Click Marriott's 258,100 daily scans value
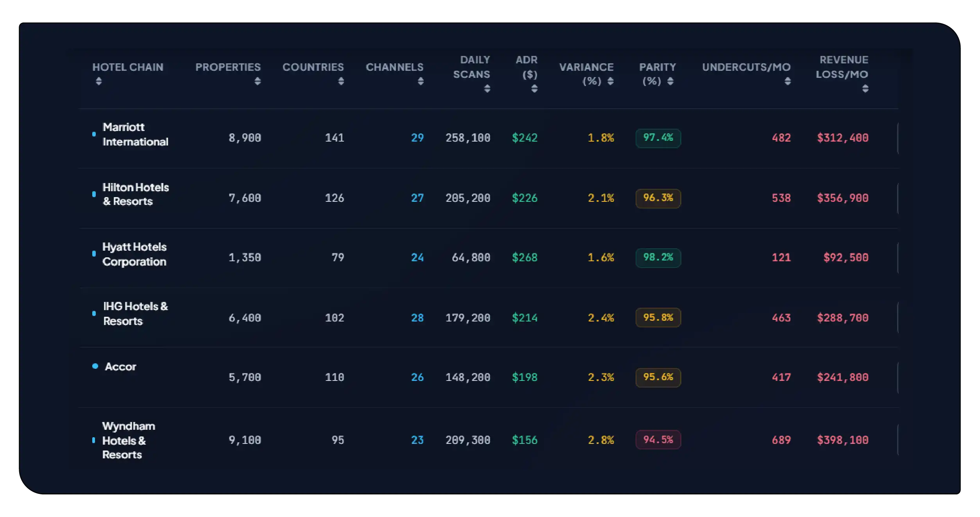Viewport: 980px width, 517px height. pyautogui.click(x=468, y=138)
